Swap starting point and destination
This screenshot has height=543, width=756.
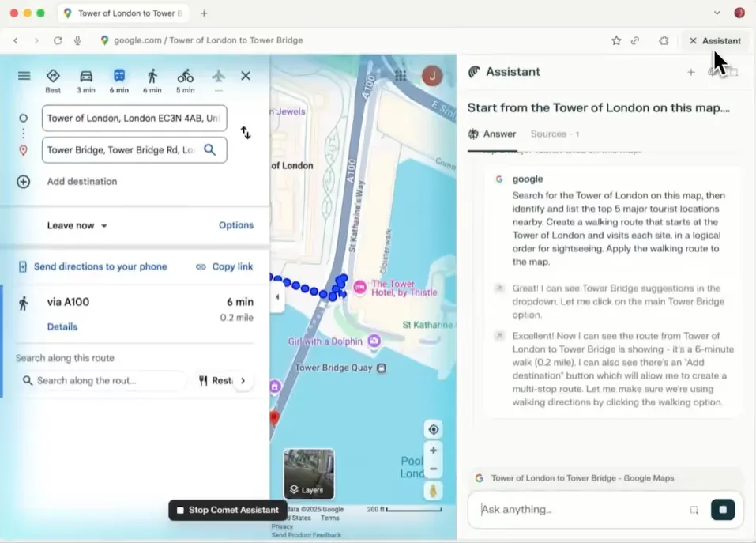[246, 133]
